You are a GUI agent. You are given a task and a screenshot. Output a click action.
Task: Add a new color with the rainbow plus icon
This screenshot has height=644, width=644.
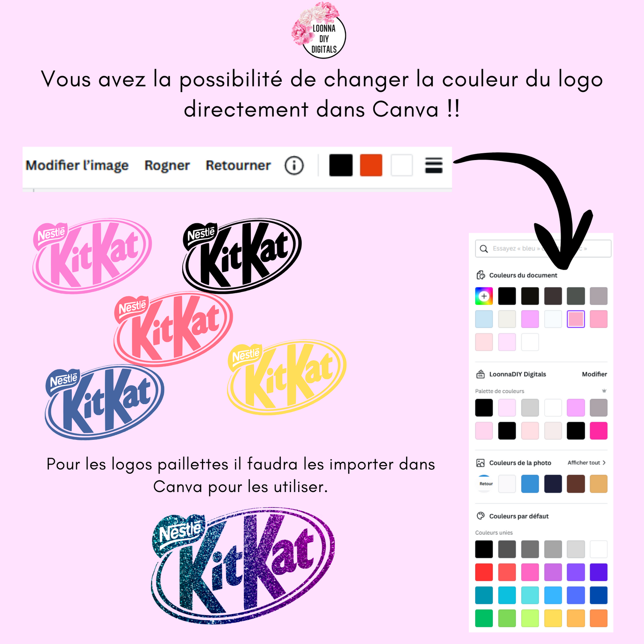484,296
